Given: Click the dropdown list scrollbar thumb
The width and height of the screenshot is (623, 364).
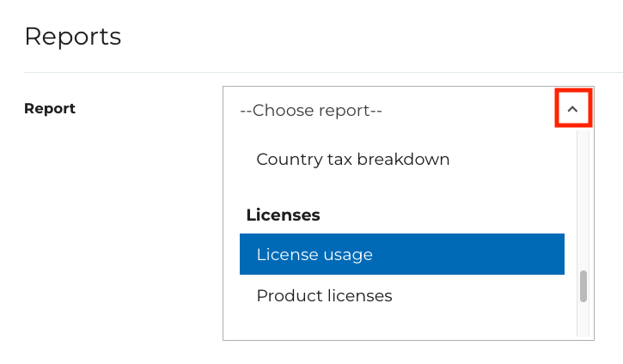Looking at the screenshot, I should click(x=583, y=286).
